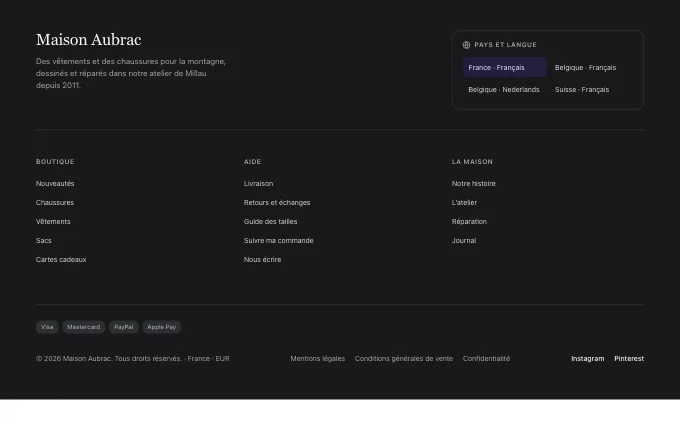Open Nous écrire contact link
The image size is (680, 425).
[262, 260]
